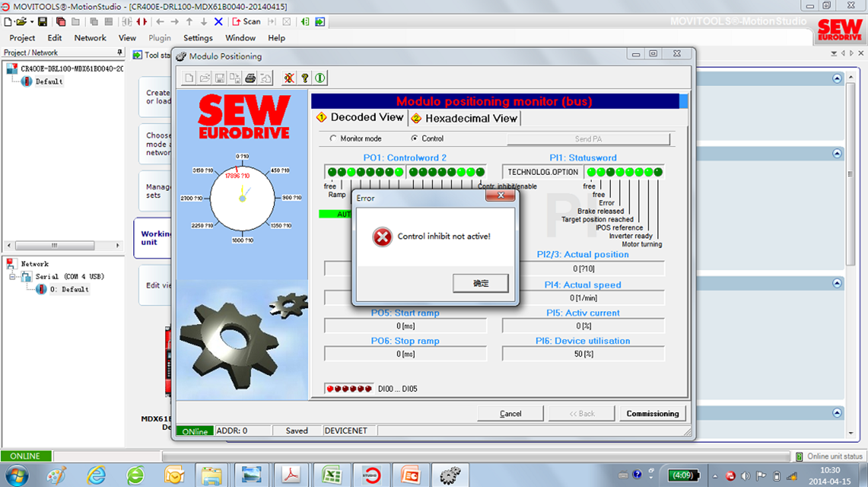
Task: Pin the Project / Network panel
Action: click(120, 52)
